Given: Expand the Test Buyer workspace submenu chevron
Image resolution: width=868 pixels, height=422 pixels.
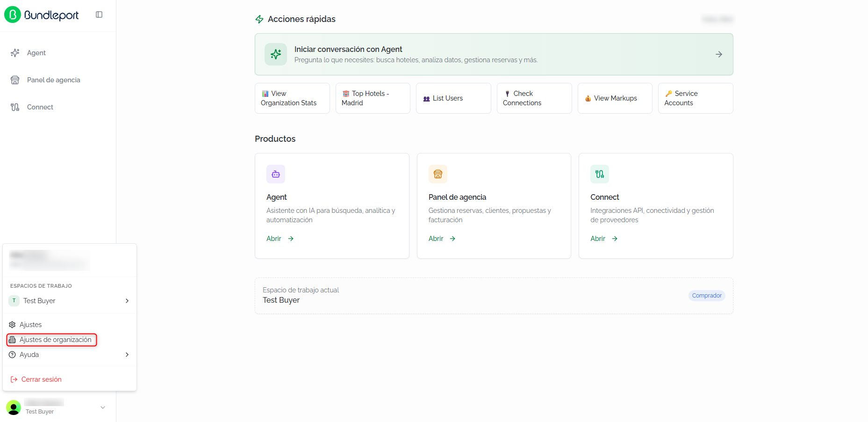Looking at the screenshot, I should 127,301.
